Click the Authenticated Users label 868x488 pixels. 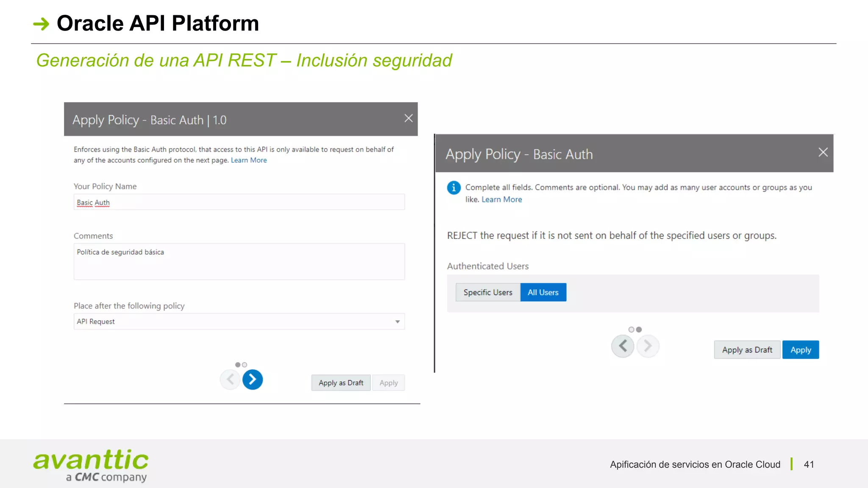488,266
